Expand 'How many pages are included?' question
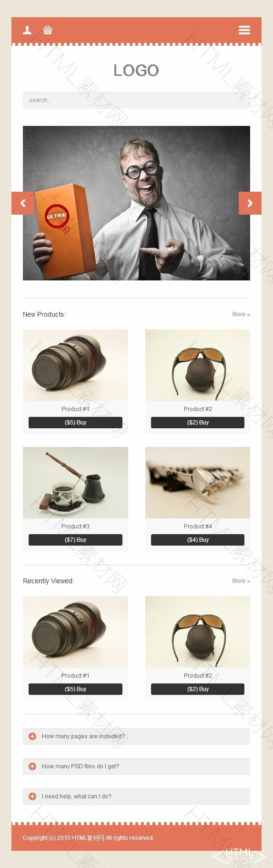Image resolution: width=273 pixels, height=868 pixels. pos(136,736)
